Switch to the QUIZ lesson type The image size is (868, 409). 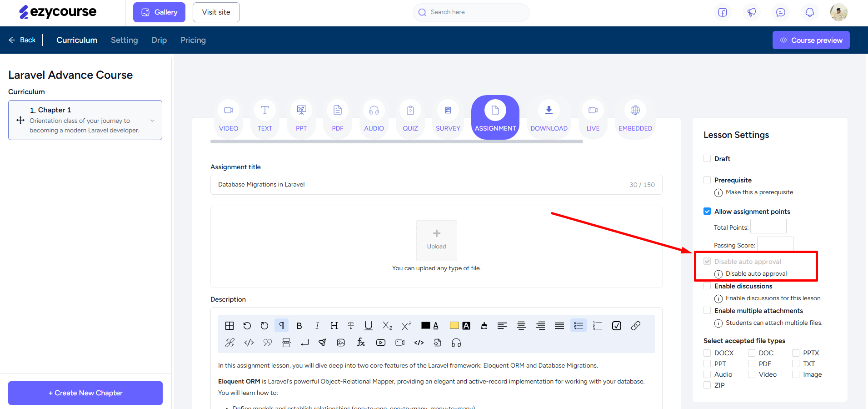410,116
